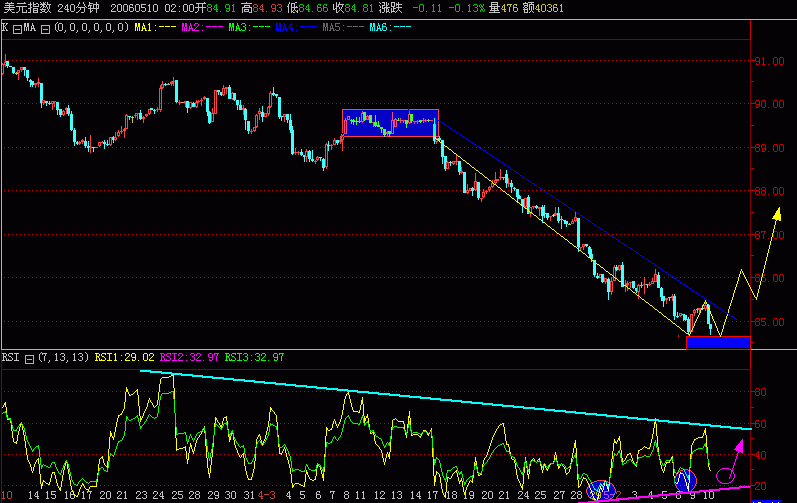Click the green RSI3:32.97 value
This screenshot has width=797, height=503.
pos(254,357)
